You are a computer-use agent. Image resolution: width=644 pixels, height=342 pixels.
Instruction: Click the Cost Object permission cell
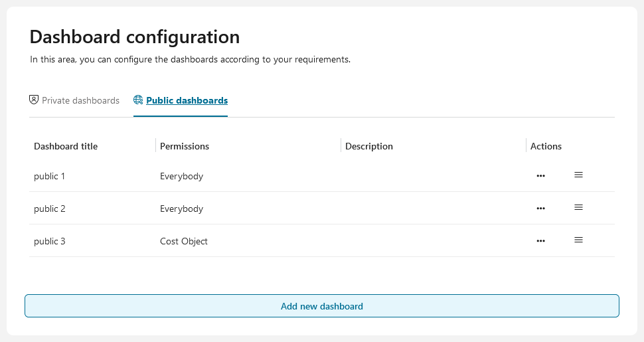click(184, 241)
